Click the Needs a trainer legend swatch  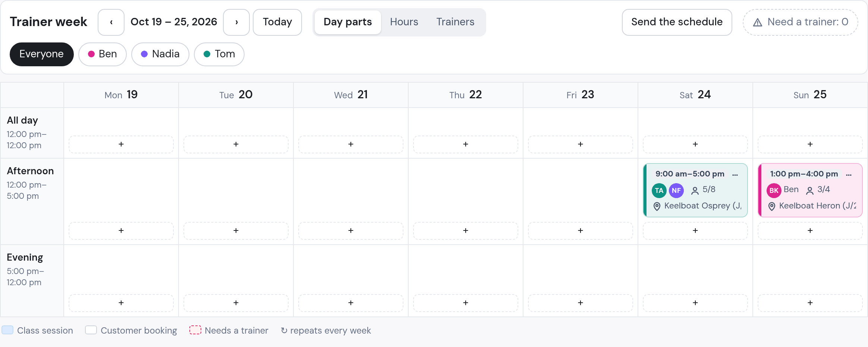pos(195,330)
